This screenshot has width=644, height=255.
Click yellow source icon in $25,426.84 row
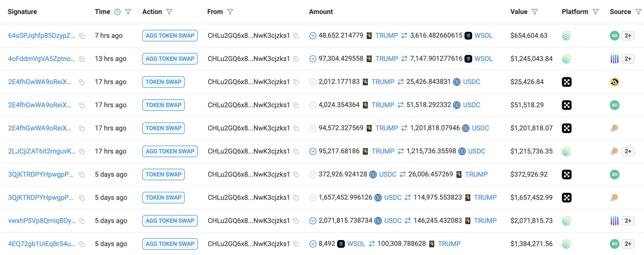coord(614,82)
